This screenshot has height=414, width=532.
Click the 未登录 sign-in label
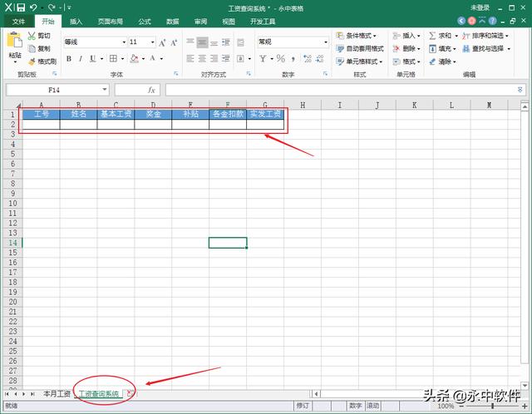tap(480, 7)
